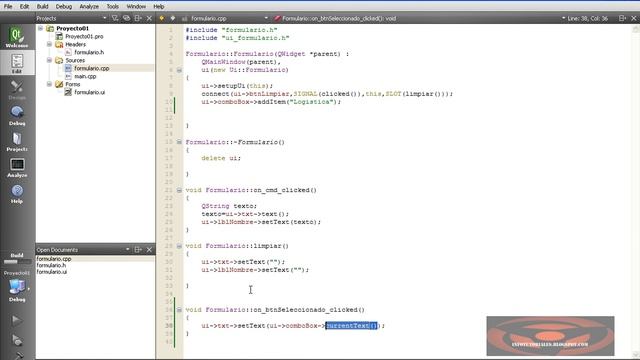This screenshot has width=640, height=360.
Task: Fold the on_cmd_clicked function block
Action: coord(179,190)
